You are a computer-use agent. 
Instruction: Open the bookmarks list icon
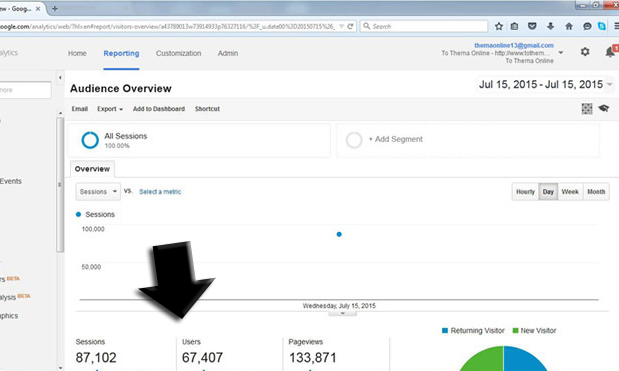514,26
